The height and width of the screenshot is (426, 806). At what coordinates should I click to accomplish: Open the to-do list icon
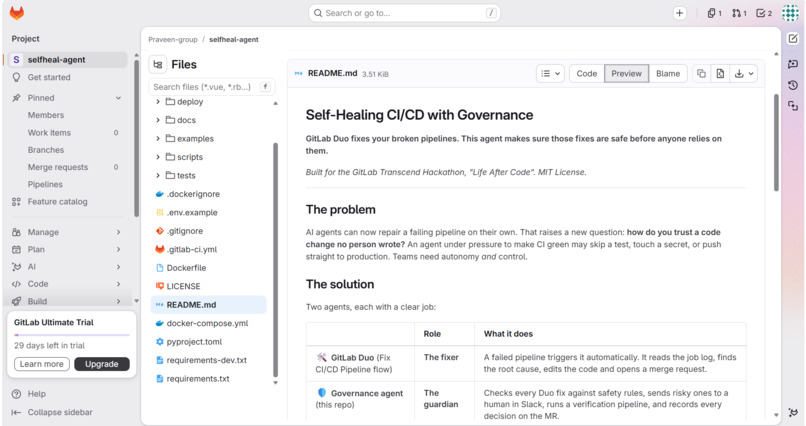tap(764, 13)
